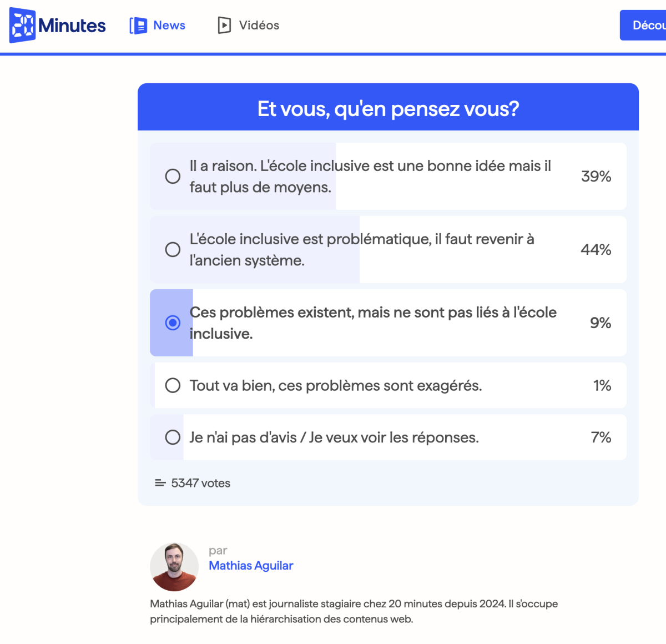Screen dimensions: 666x644
Task: Click the Vidéos play icon
Action: pos(224,26)
